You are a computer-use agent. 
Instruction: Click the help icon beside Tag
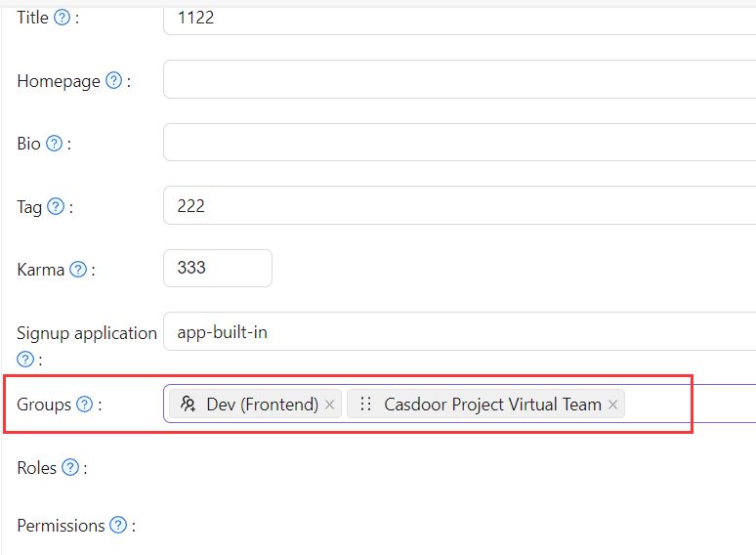[x=56, y=206]
